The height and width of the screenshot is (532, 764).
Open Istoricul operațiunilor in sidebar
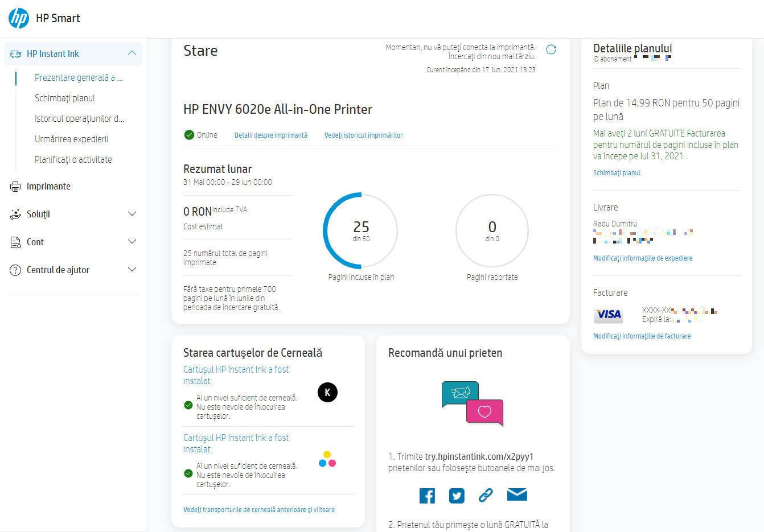pos(79,118)
